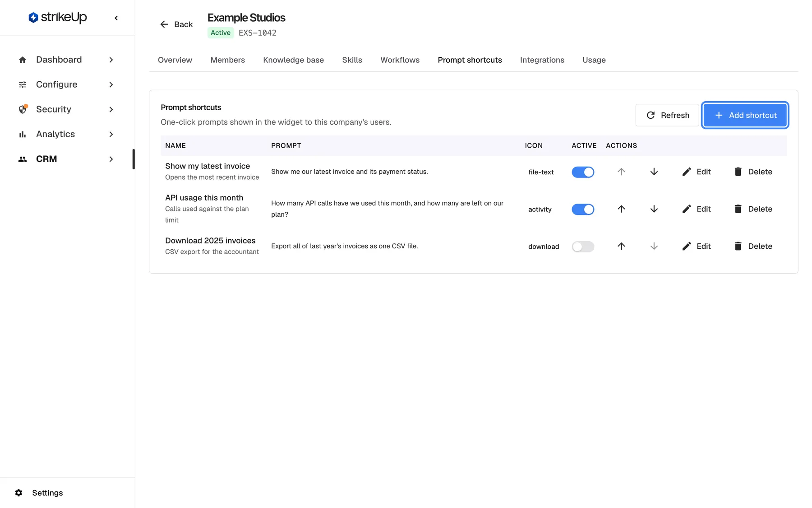Click the Configure sliders icon

tap(23, 84)
